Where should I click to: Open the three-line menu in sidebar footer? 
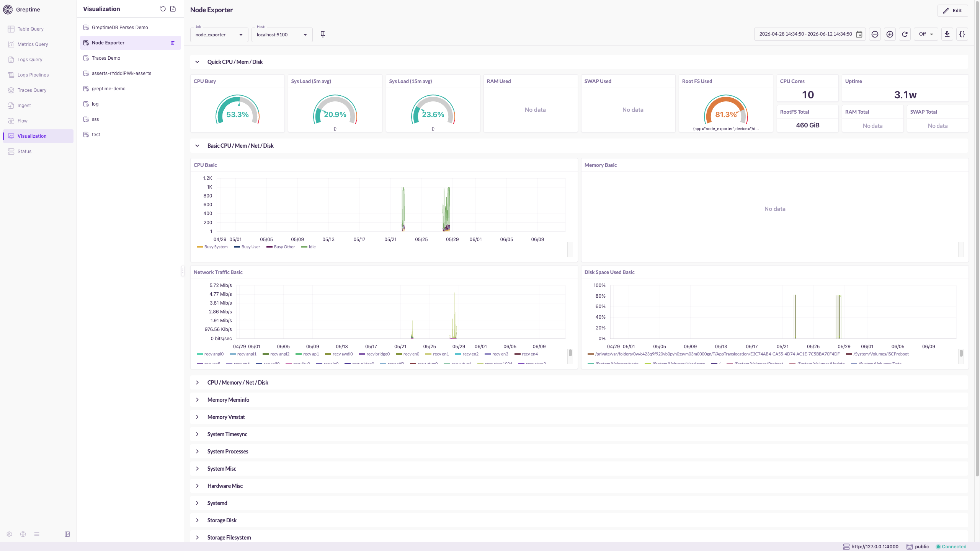(37, 534)
